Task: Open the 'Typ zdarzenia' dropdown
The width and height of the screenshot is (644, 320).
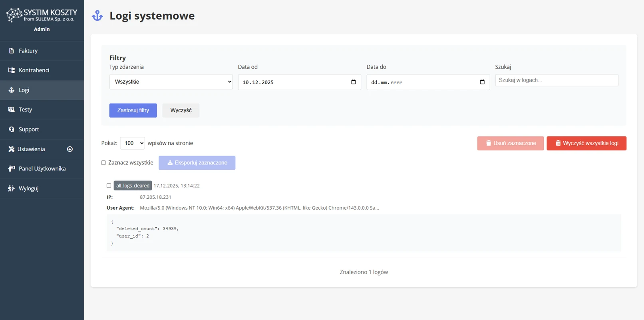Action: click(171, 82)
